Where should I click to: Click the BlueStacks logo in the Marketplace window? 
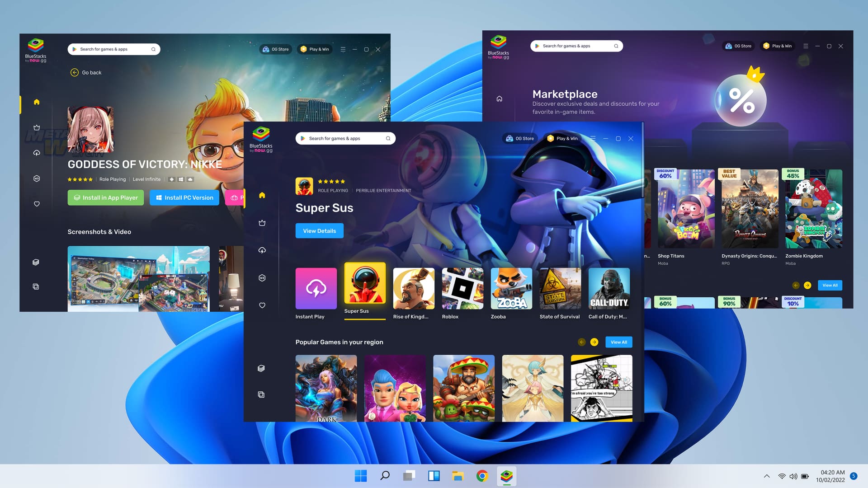pyautogui.click(x=498, y=47)
